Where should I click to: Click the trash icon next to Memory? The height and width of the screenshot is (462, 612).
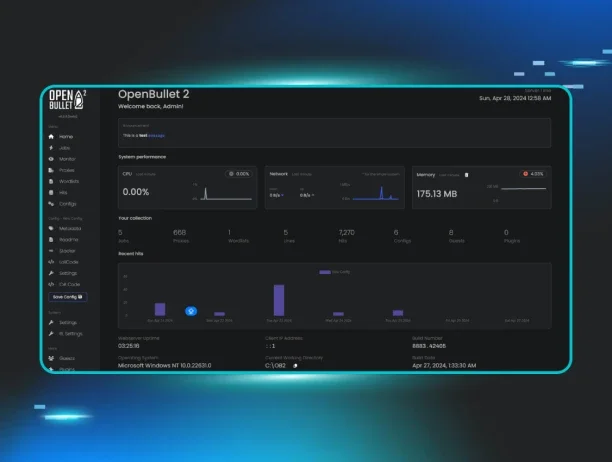coord(466,175)
